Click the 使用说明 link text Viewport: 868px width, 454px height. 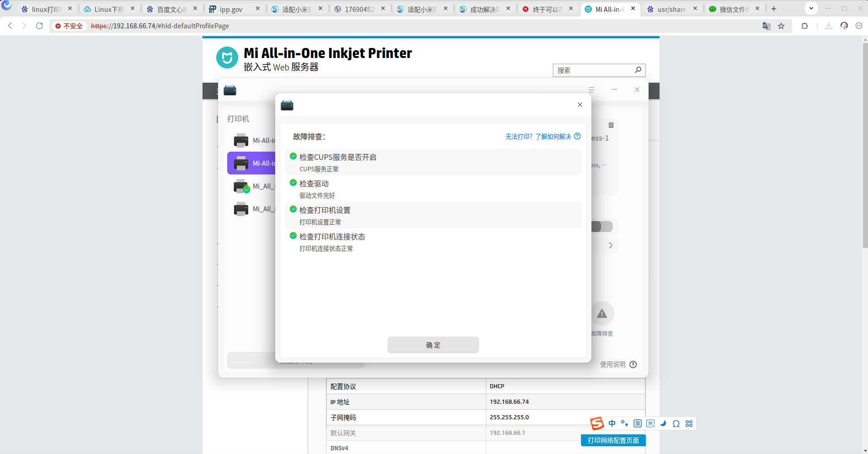612,364
